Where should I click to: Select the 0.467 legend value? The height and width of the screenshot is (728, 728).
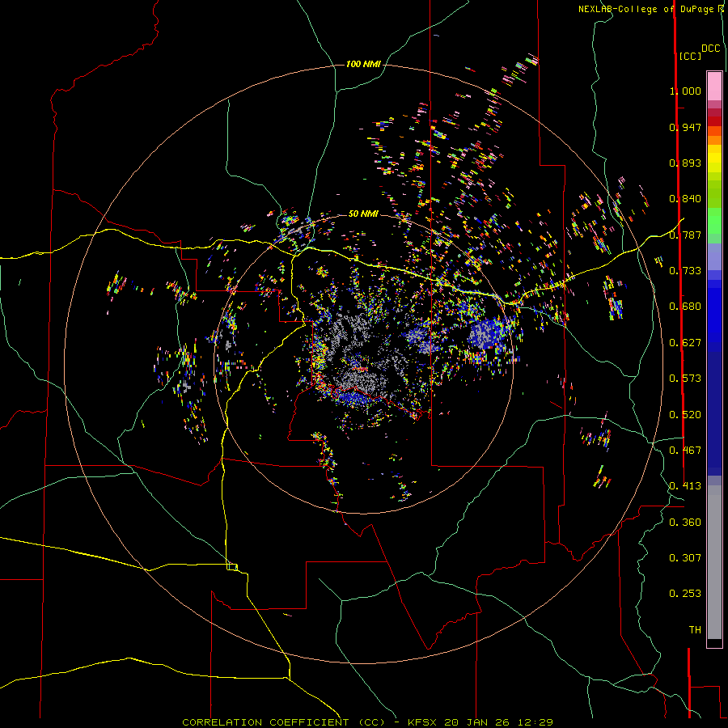pos(685,451)
